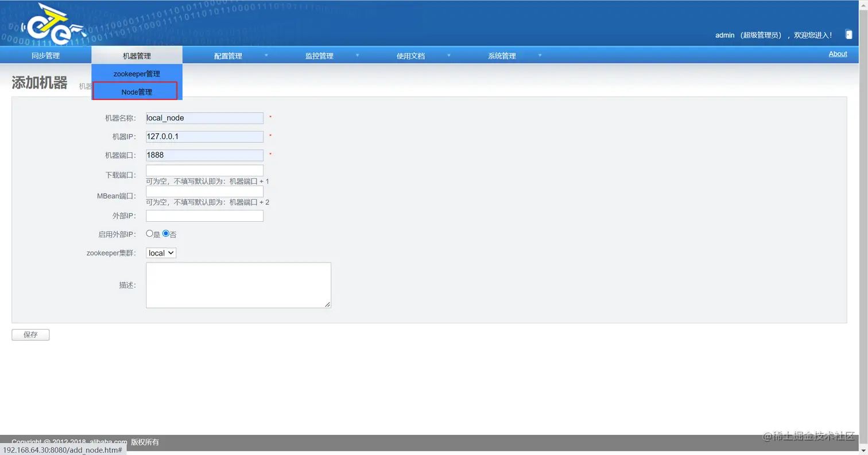The width and height of the screenshot is (868, 455).
Task: Click the 外部IP input field
Action: click(x=204, y=216)
